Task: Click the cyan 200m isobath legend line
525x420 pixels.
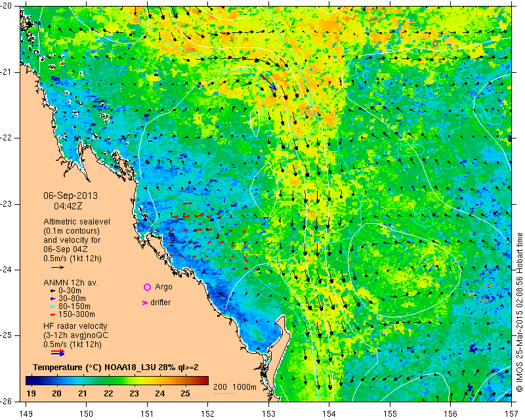Action: (224, 393)
